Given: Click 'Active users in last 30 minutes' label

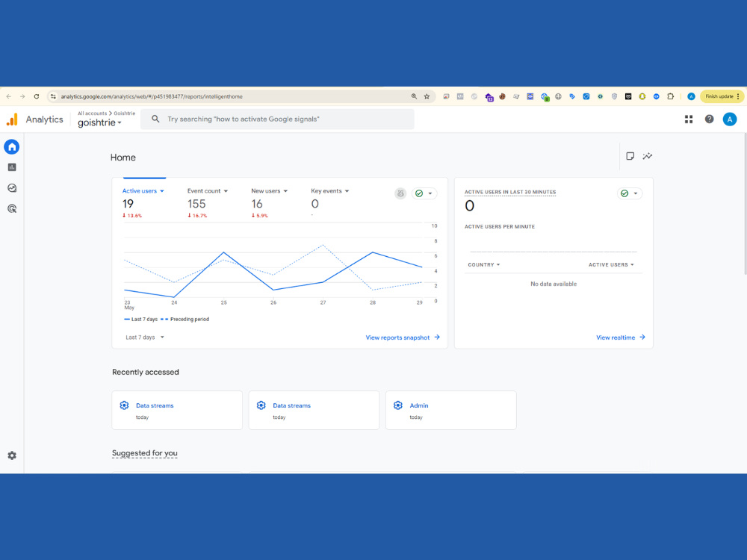Looking at the screenshot, I should [x=509, y=192].
